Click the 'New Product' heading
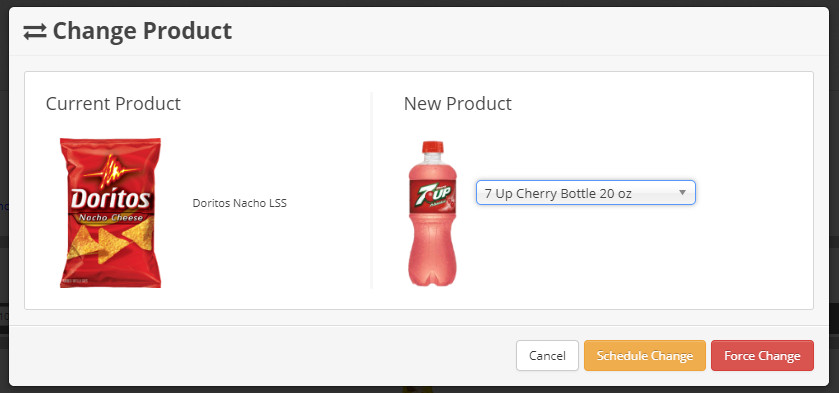 (x=458, y=103)
